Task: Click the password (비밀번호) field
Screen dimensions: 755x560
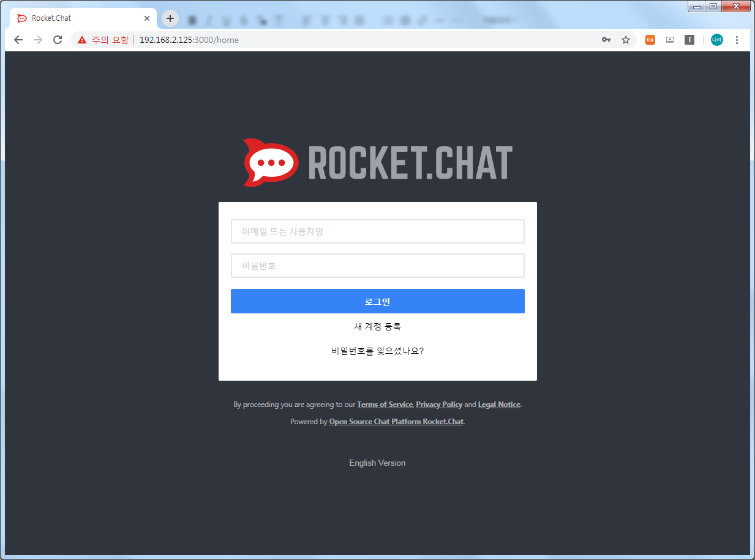Action: click(x=378, y=266)
